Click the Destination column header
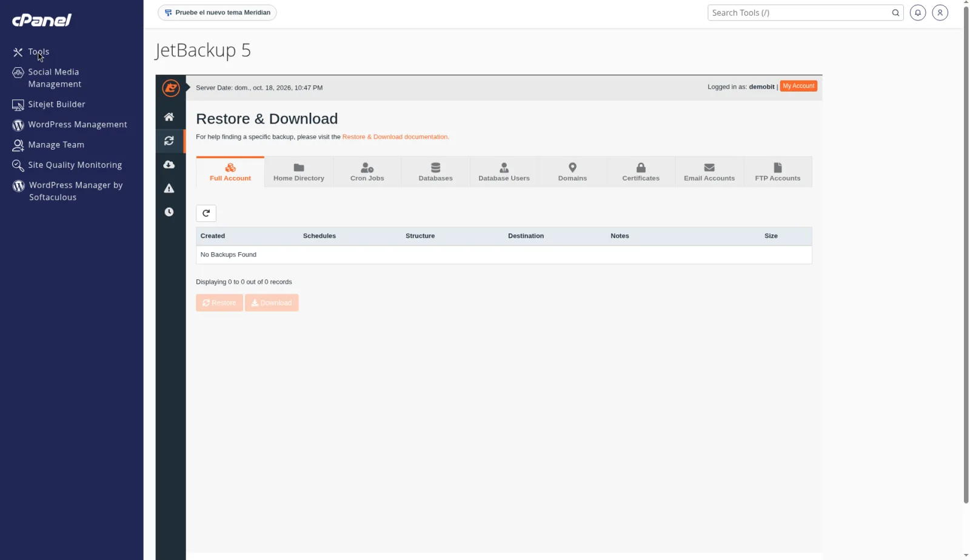The image size is (970, 560). (x=526, y=236)
